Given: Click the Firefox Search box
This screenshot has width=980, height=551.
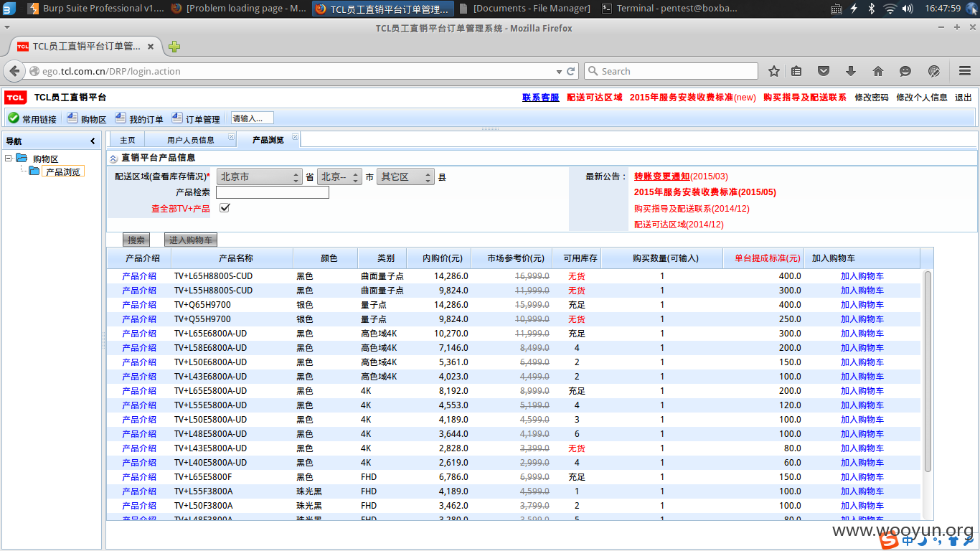Looking at the screenshot, I should click(671, 71).
